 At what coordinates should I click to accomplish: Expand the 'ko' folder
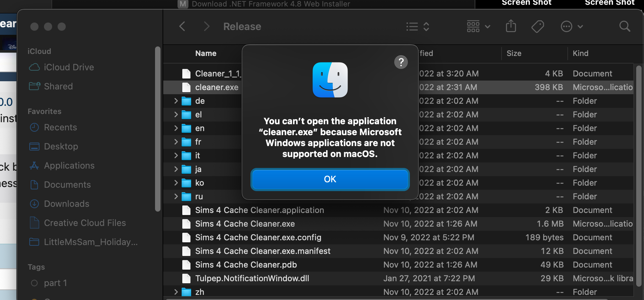(x=176, y=183)
